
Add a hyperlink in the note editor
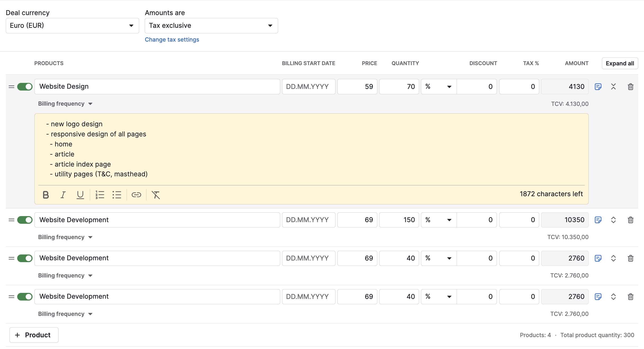tap(136, 195)
